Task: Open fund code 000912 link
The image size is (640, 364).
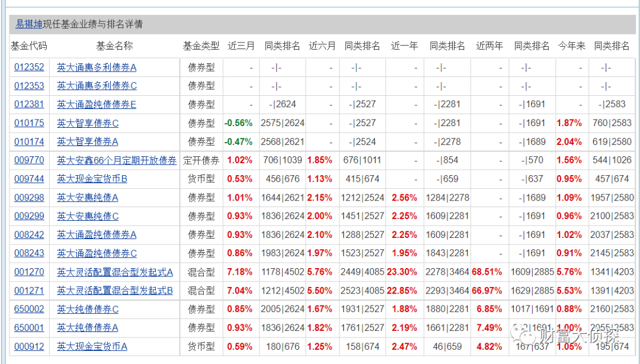Action: 29,346
